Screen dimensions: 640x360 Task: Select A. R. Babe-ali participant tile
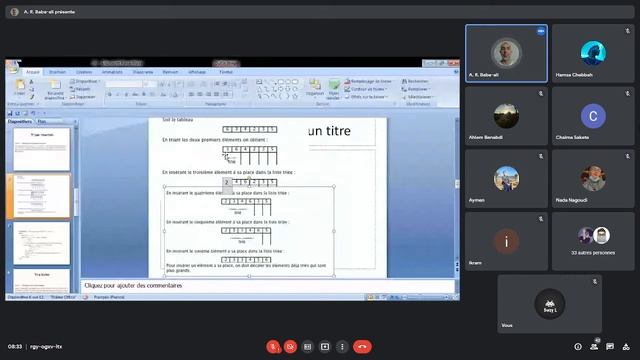point(506,53)
